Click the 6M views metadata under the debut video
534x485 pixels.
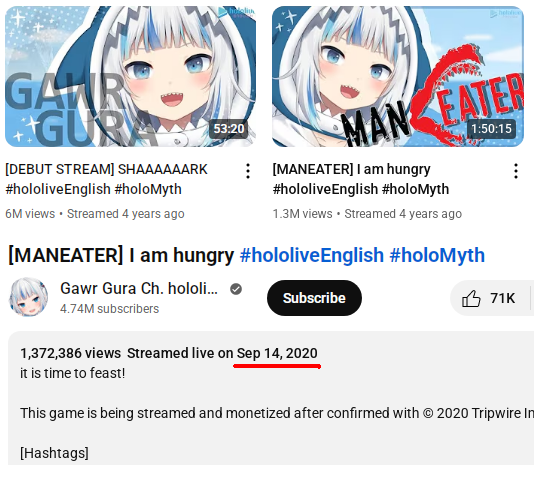30,214
